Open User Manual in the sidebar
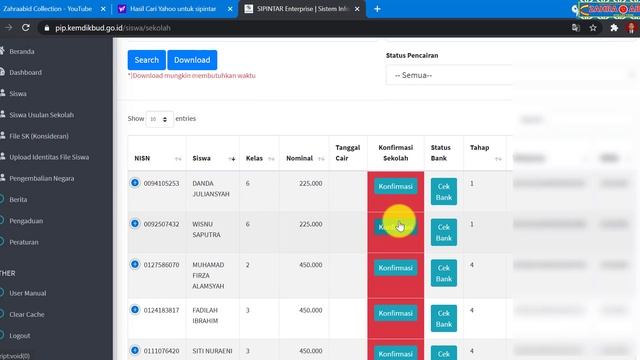Screen dimensions: 640x360 pyautogui.click(x=27, y=293)
